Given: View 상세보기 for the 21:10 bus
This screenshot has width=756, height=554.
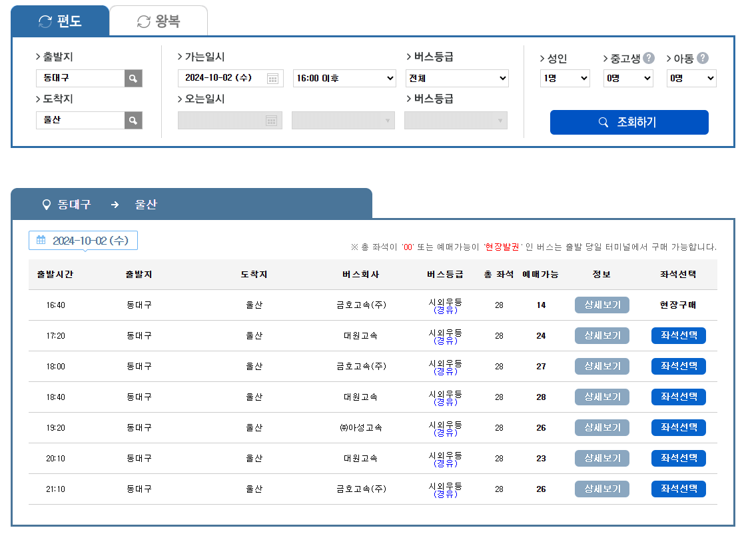Looking at the screenshot, I should [602, 489].
